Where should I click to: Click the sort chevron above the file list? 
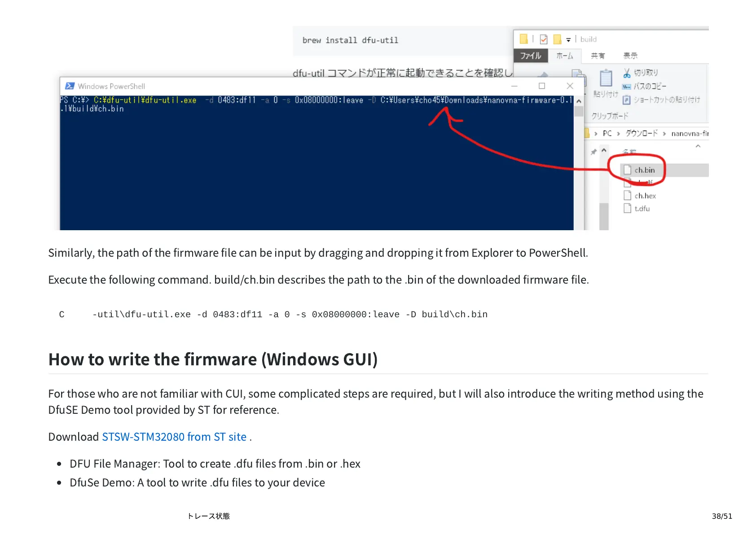tap(698, 146)
